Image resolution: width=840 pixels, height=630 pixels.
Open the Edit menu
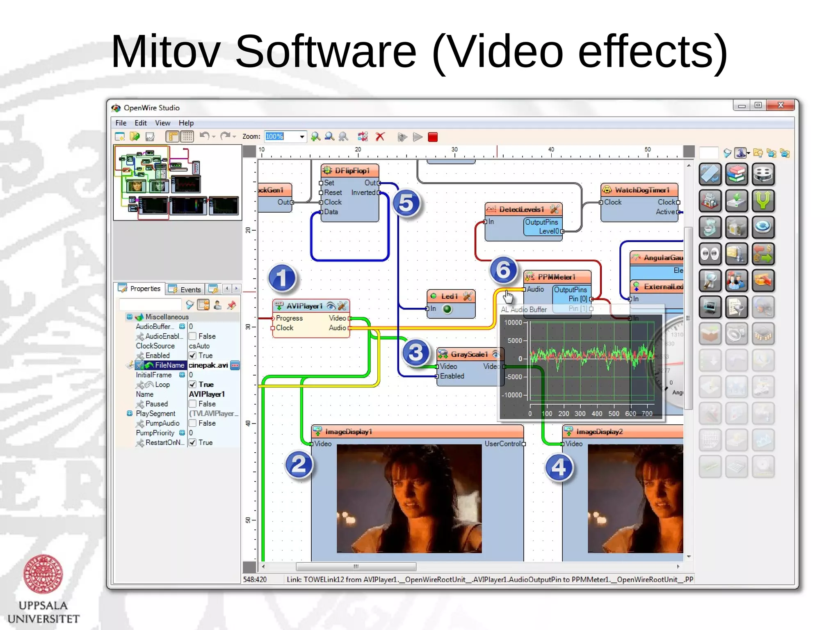[141, 123]
